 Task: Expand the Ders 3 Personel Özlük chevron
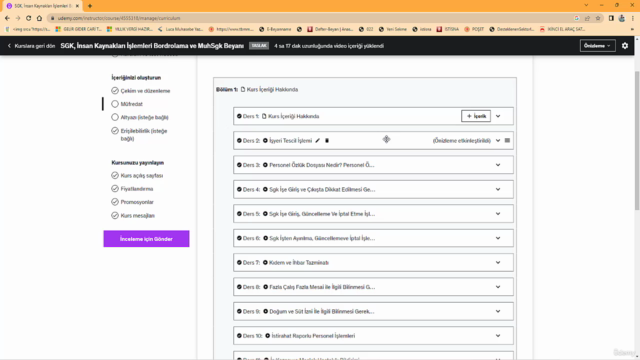coord(498,165)
